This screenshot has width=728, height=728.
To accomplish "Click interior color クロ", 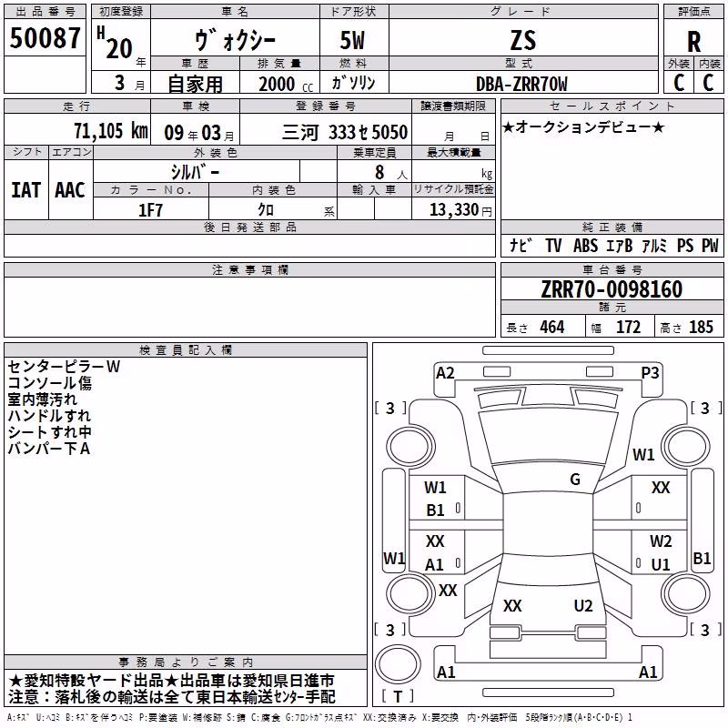I will pyautogui.click(x=266, y=210).
